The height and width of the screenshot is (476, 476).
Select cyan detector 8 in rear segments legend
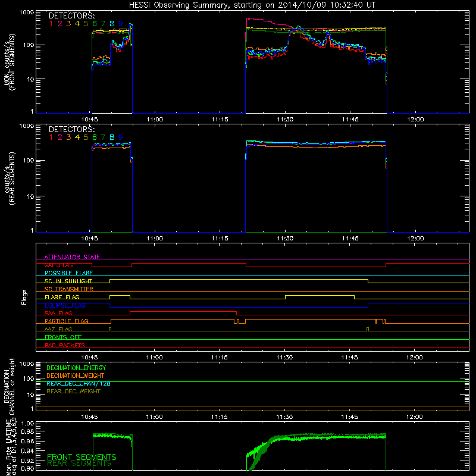112,137
